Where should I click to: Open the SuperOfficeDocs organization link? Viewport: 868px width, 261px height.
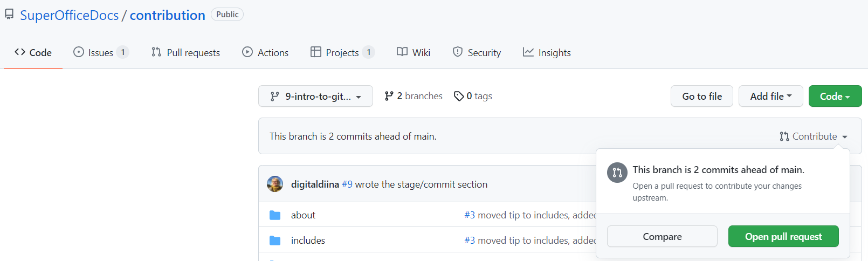[69, 15]
